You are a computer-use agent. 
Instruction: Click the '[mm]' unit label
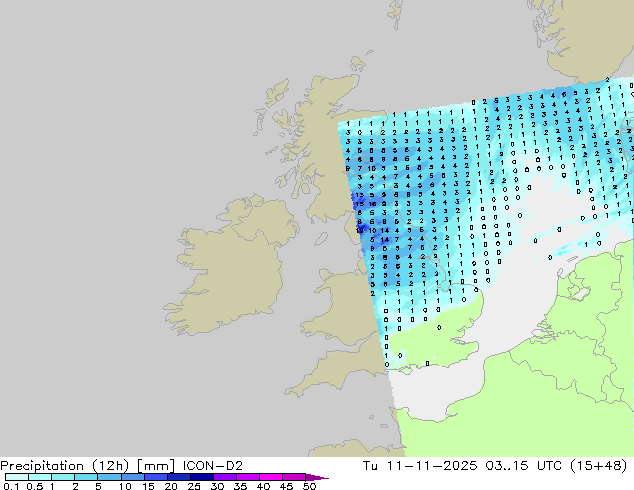156,466
